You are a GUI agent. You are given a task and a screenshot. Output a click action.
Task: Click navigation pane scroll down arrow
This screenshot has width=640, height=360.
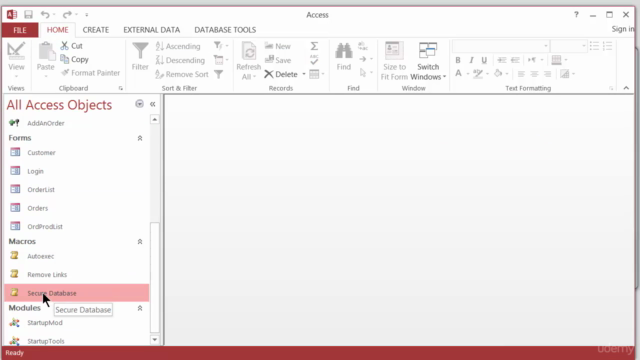click(155, 340)
